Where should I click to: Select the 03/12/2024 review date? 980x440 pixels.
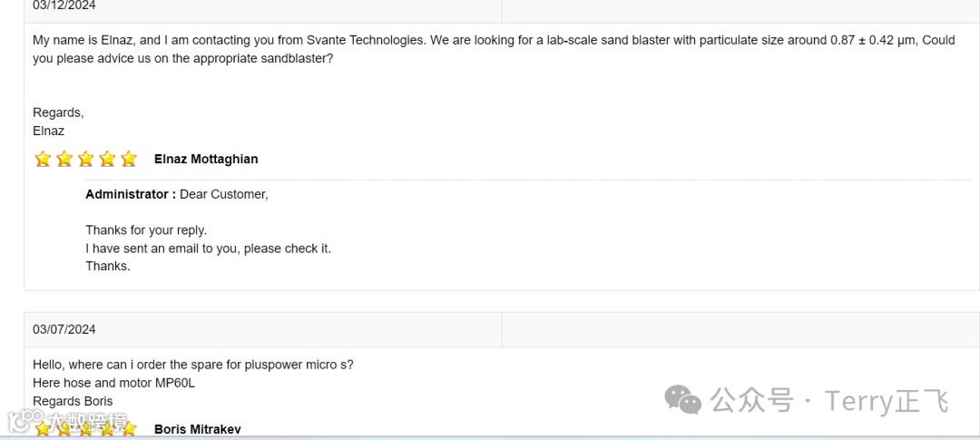[x=64, y=5]
